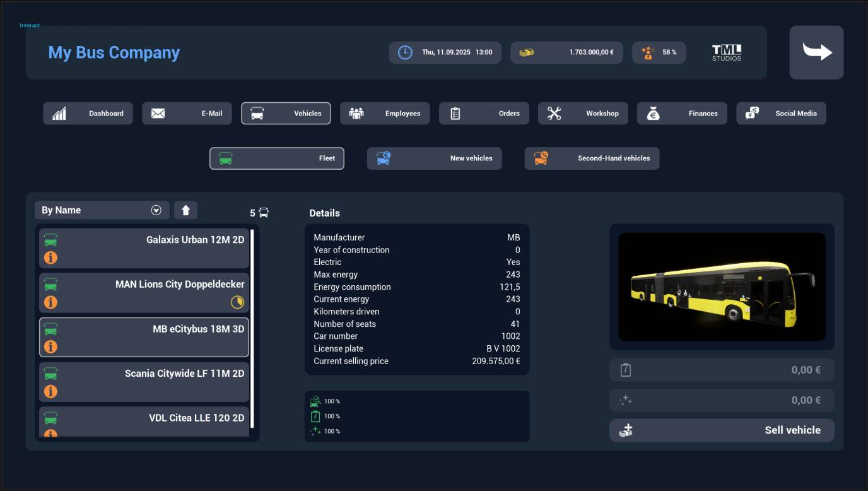Click the green bus icon on MB eCitybus
Screen dimensions: 868x491
(x=50, y=329)
